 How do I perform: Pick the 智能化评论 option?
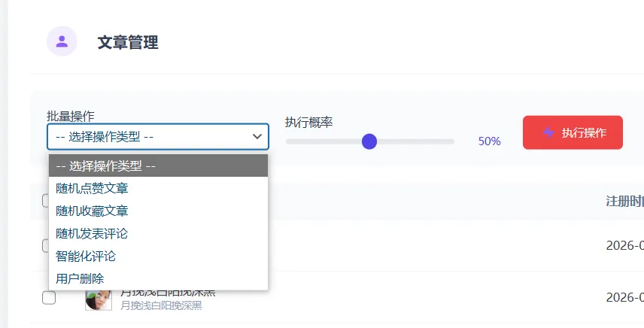coord(158,257)
